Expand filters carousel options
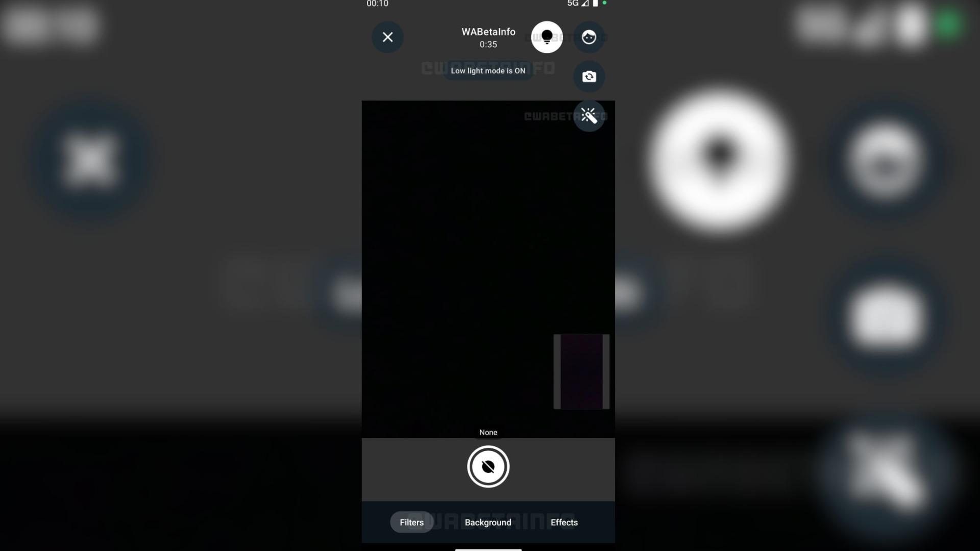 coord(411,522)
